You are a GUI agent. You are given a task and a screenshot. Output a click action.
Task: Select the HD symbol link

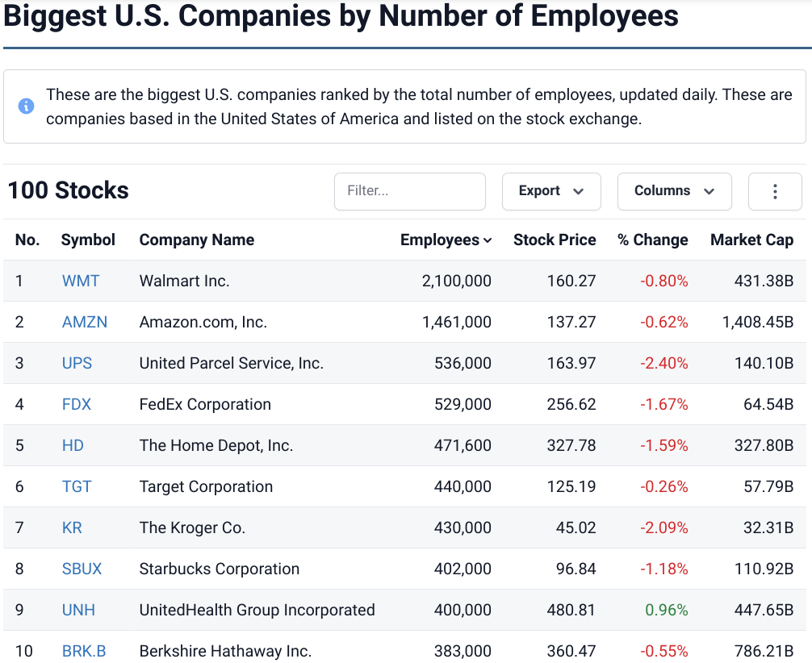coord(73,445)
